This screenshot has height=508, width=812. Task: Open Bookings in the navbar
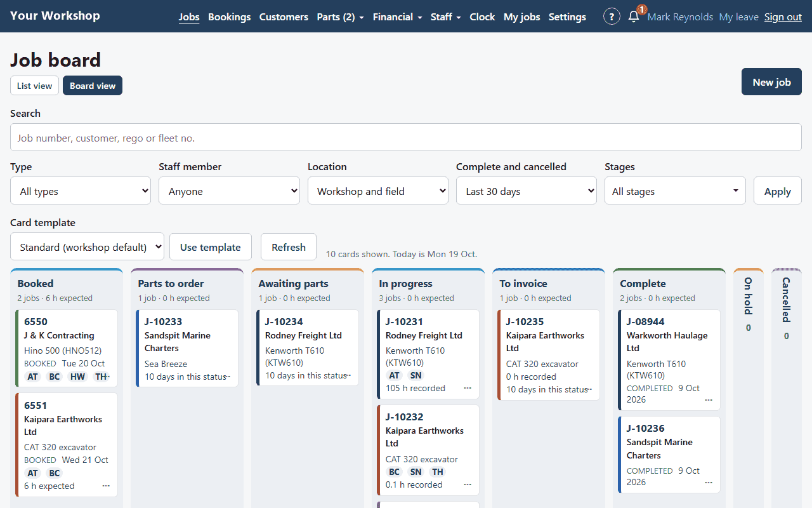pos(229,17)
